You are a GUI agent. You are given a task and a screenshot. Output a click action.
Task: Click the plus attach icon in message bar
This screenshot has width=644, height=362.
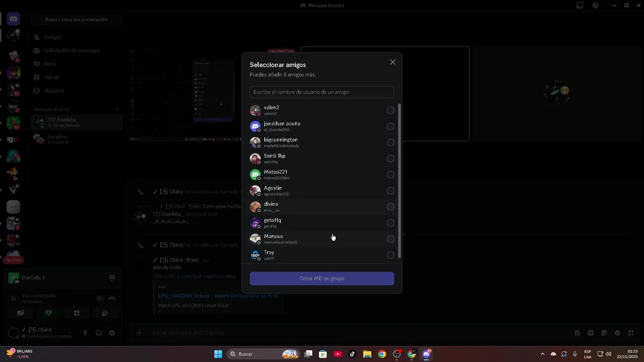pos(139,332)
